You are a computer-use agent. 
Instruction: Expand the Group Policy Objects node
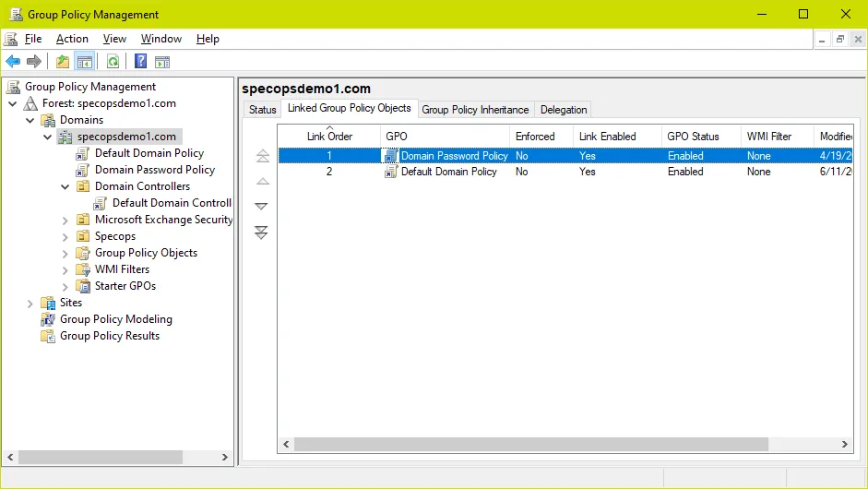(65, 254)
